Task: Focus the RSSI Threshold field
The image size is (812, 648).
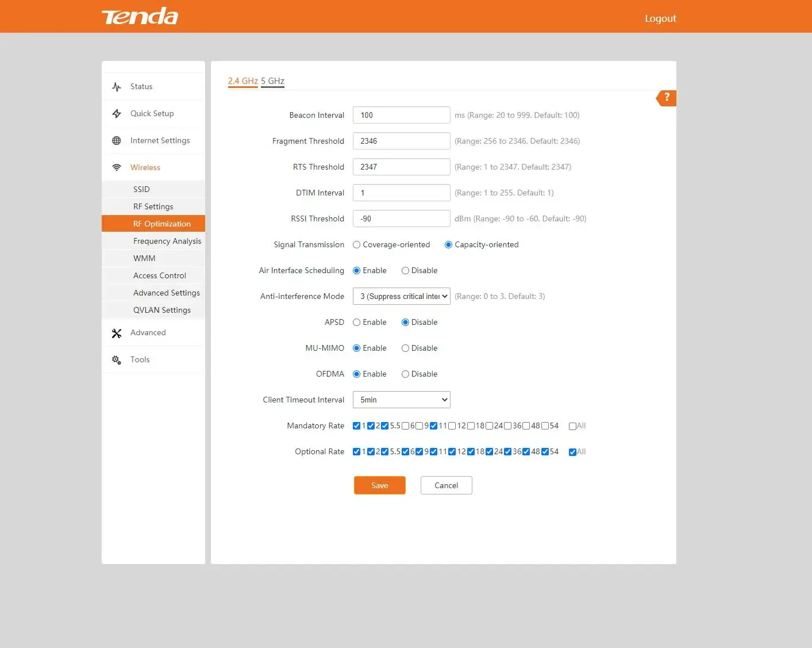Action: 402,218
